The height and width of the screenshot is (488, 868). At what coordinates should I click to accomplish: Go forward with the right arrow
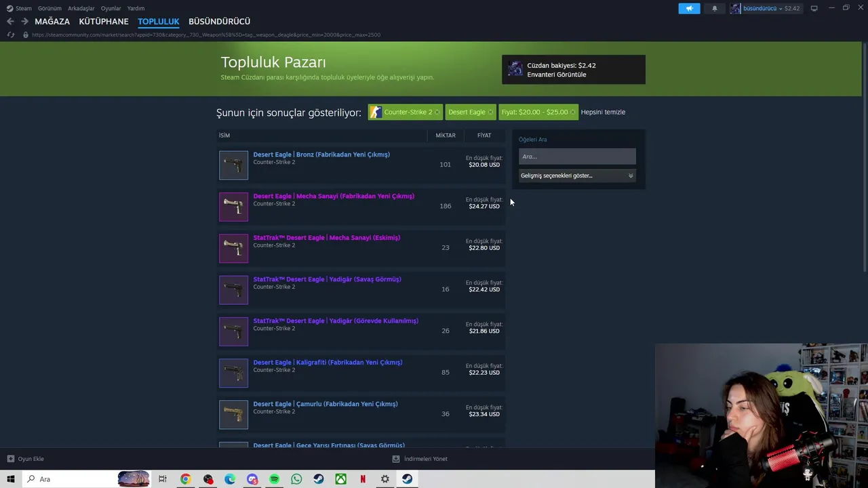(24, 22)
